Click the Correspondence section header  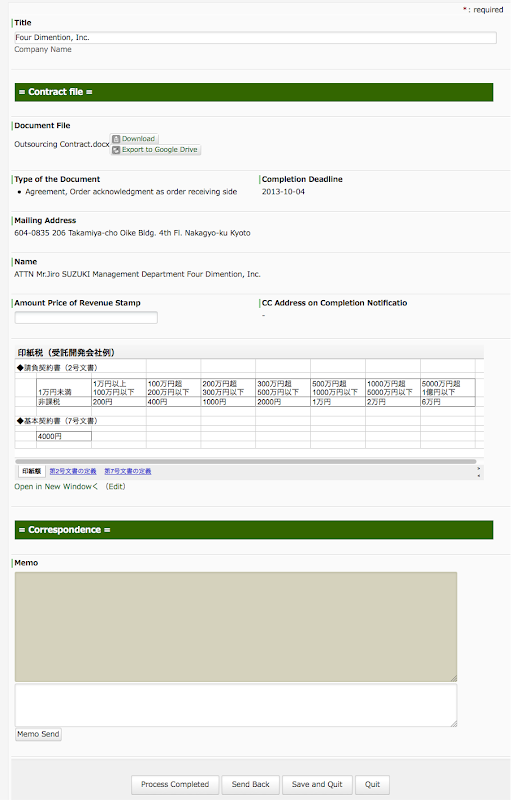point(254,530)
